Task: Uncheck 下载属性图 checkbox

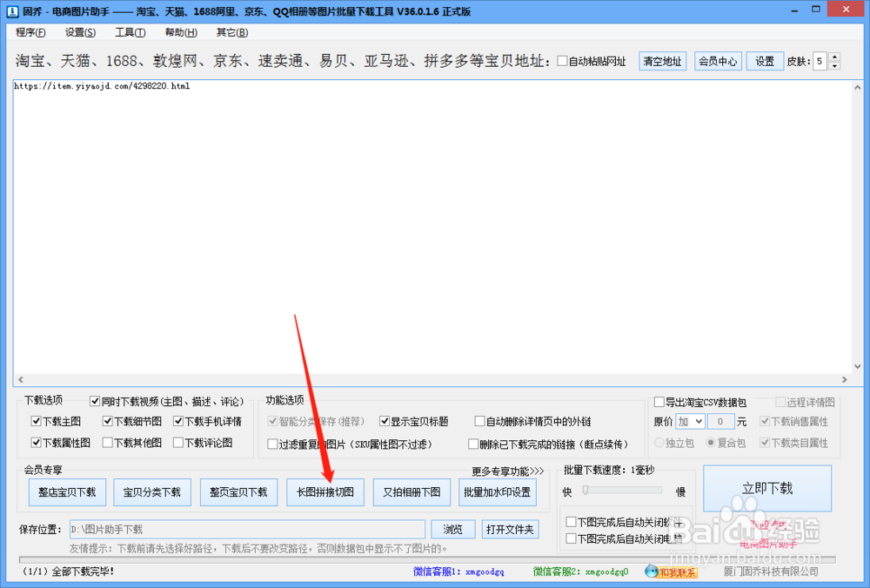Action: pyautogui.click(x=36, y=443)
